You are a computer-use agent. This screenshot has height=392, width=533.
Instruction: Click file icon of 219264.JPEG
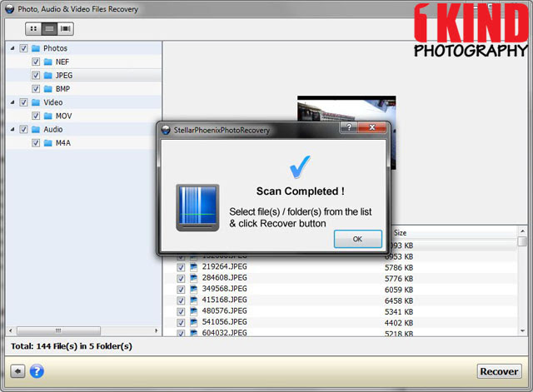(x=193, y=267)
